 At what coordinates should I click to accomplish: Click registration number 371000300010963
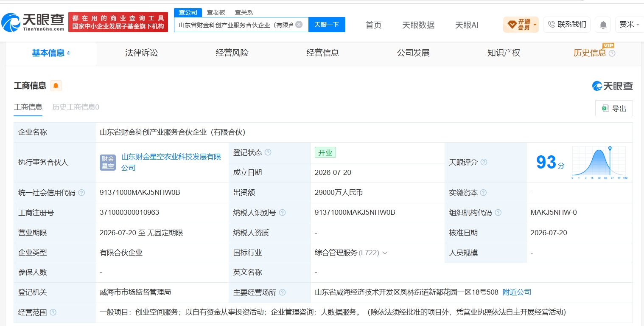coord(129,213)
